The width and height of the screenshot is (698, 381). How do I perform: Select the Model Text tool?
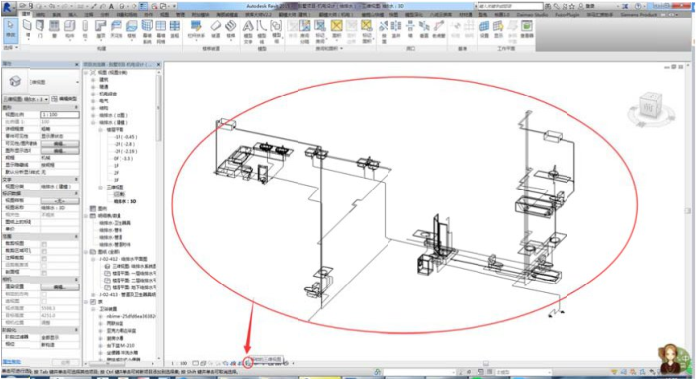(248, 31)
